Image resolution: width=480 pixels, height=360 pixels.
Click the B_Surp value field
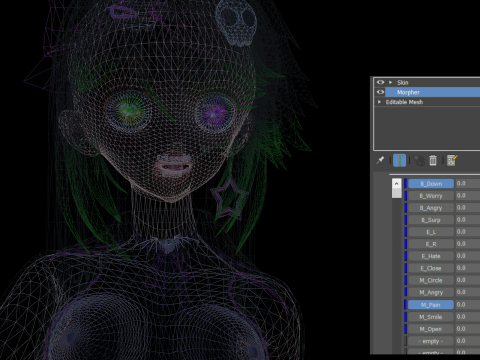click(468, 220)
